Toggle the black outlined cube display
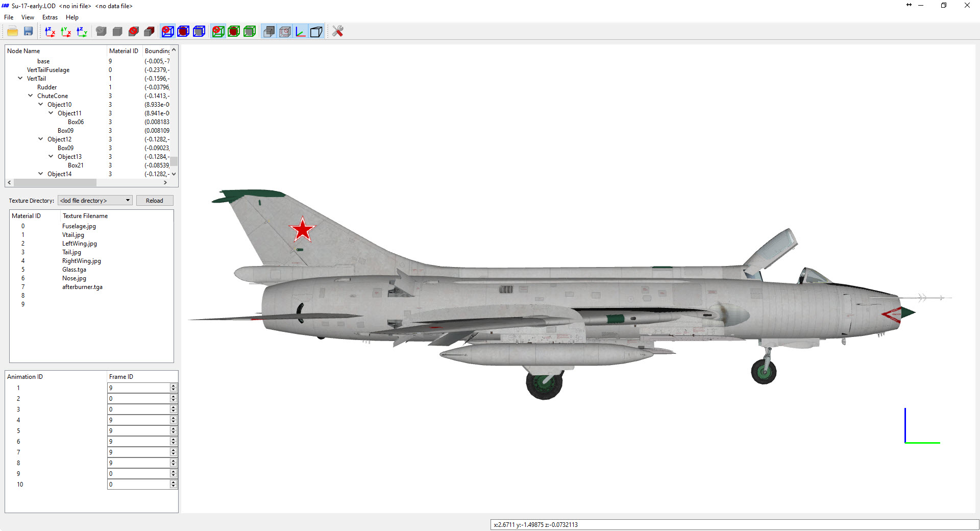Viewport: 980px width, 531px height. click(x=316, y=32)
